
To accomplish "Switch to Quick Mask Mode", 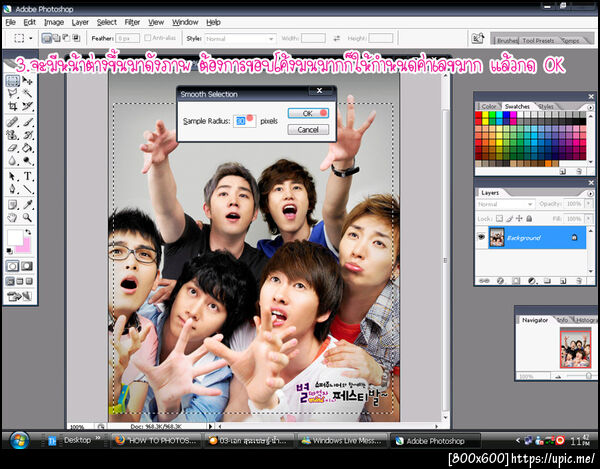I will (27, 266).
